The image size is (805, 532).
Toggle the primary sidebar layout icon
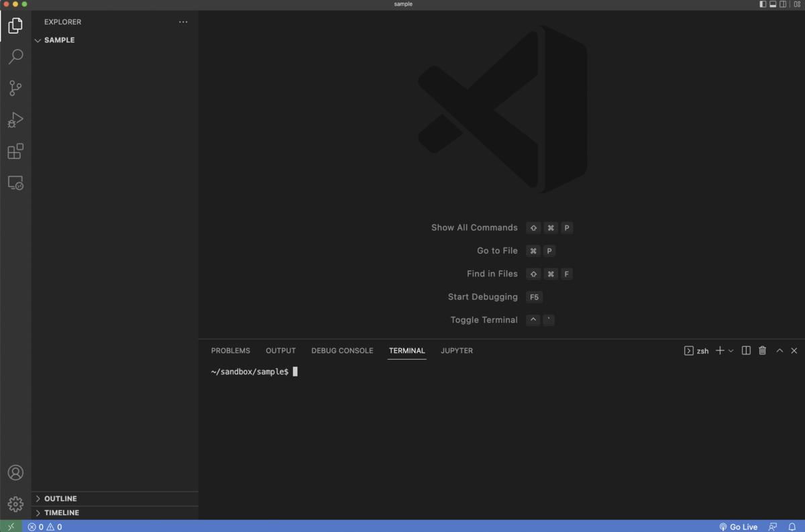coord(763,4)
